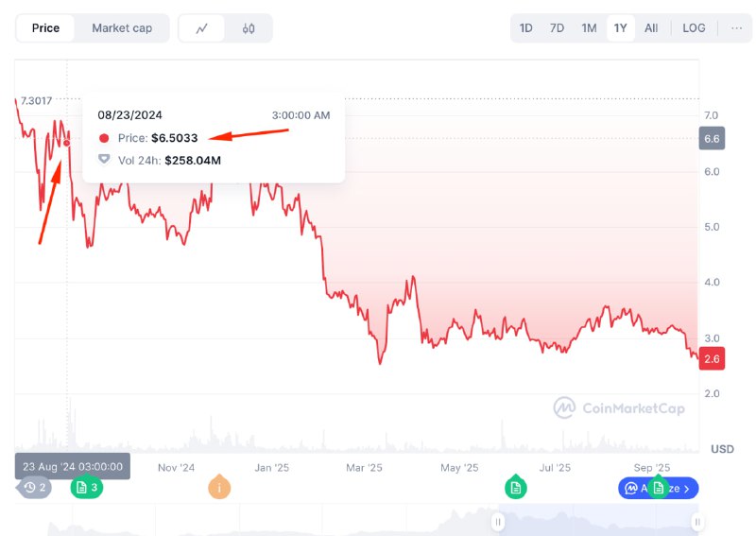756x536 pixels.
Task: Show All time price history
Action: click(651, 28)
